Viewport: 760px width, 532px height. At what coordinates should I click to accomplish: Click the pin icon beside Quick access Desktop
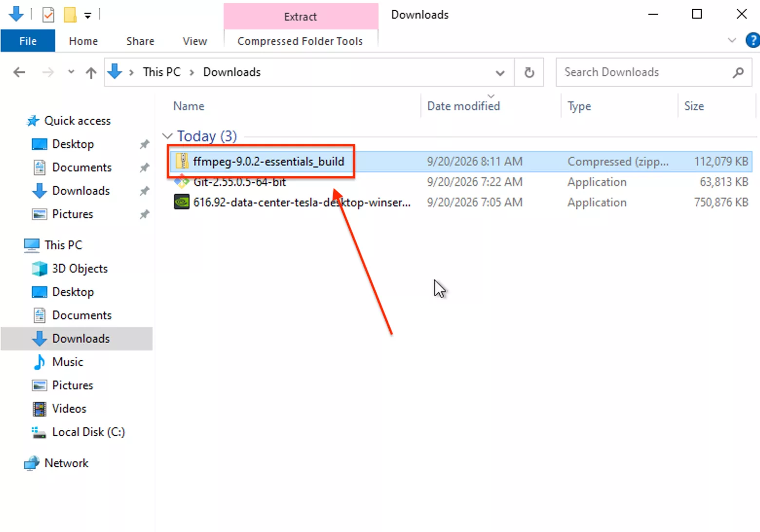click(x=144, y=144)
